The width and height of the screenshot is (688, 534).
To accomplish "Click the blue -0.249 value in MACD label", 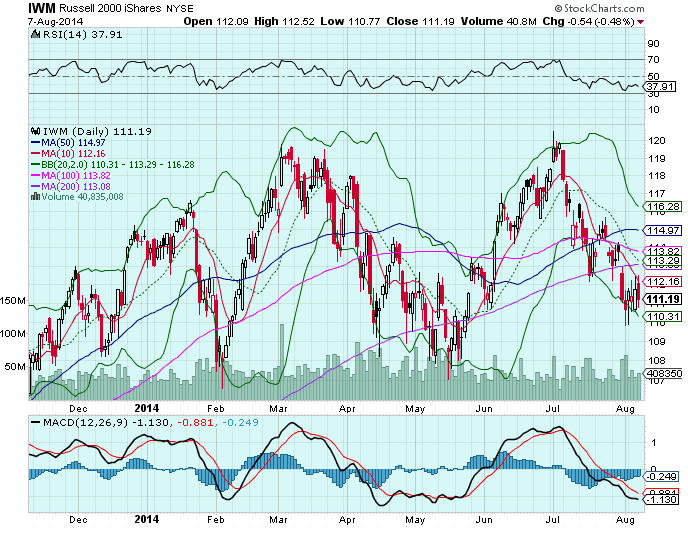I will [241, 423].
